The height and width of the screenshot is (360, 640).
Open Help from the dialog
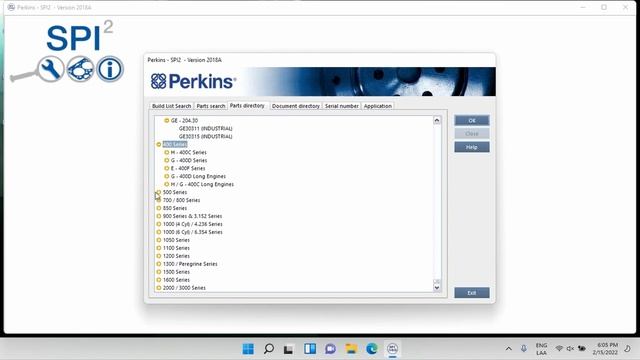[472, 147]
